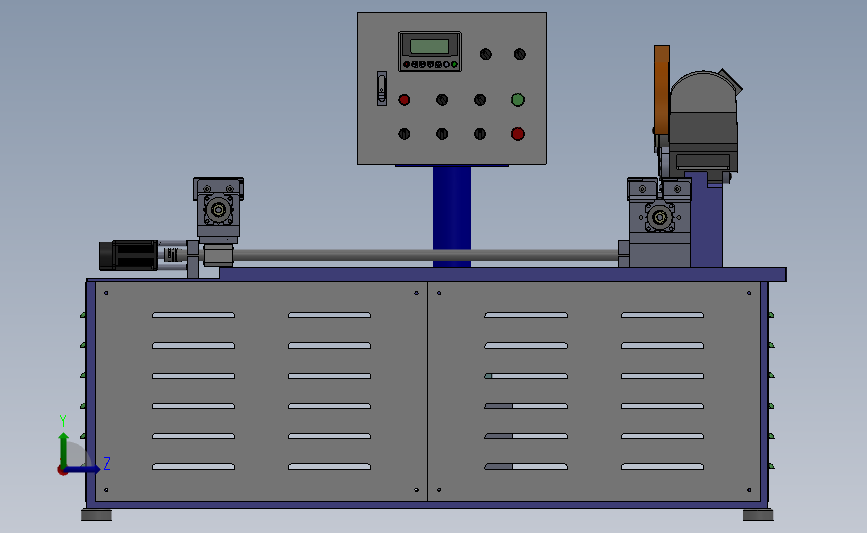Click the green Y axis of the triad
867x533 pixels.
coord(64,449)
